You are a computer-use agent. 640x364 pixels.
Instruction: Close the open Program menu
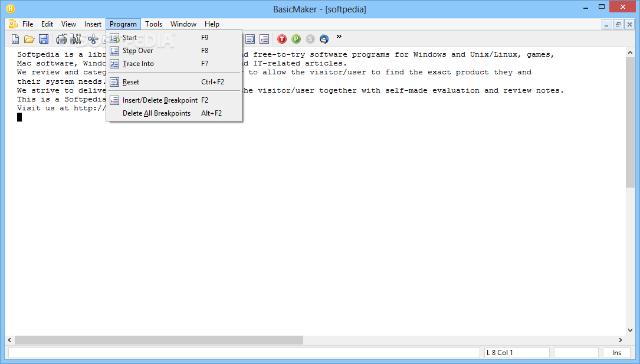tap(123, 24)
